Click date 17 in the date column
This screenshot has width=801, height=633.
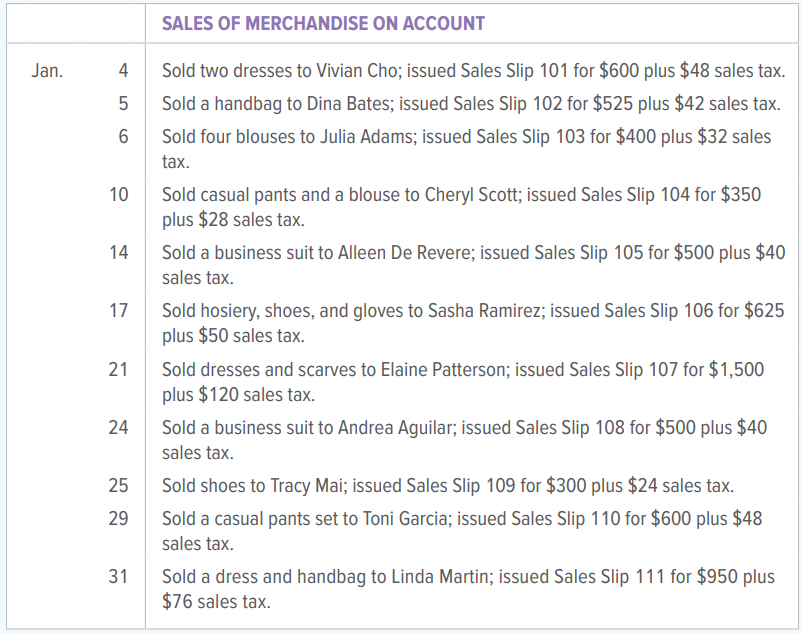tap(119, 311)
